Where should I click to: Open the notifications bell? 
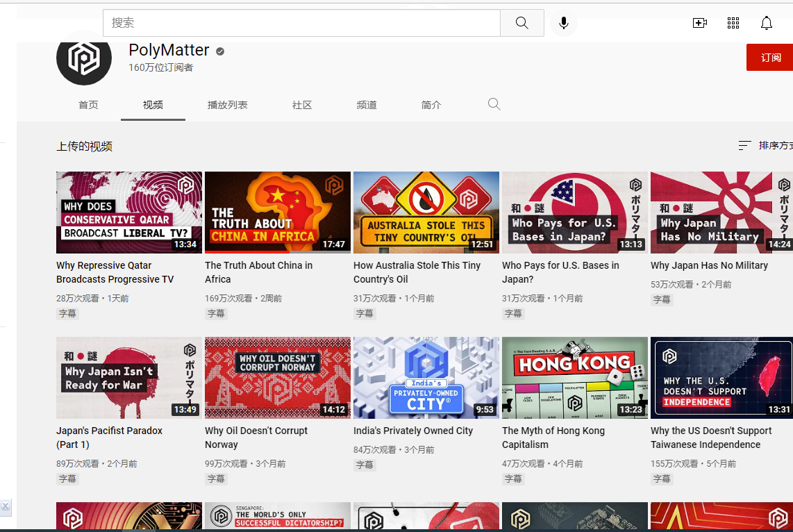point(766,23)
